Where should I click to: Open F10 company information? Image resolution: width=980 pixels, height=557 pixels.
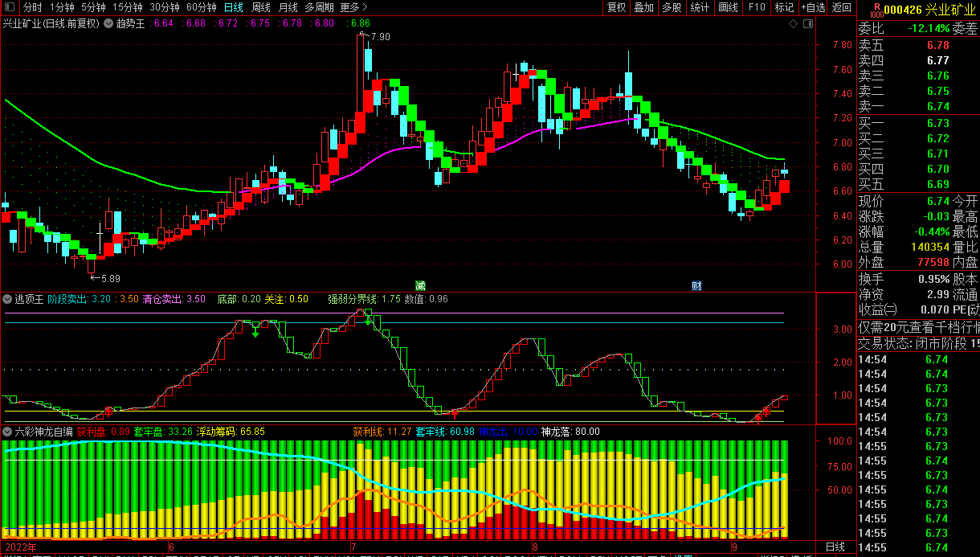pos(756,8)
